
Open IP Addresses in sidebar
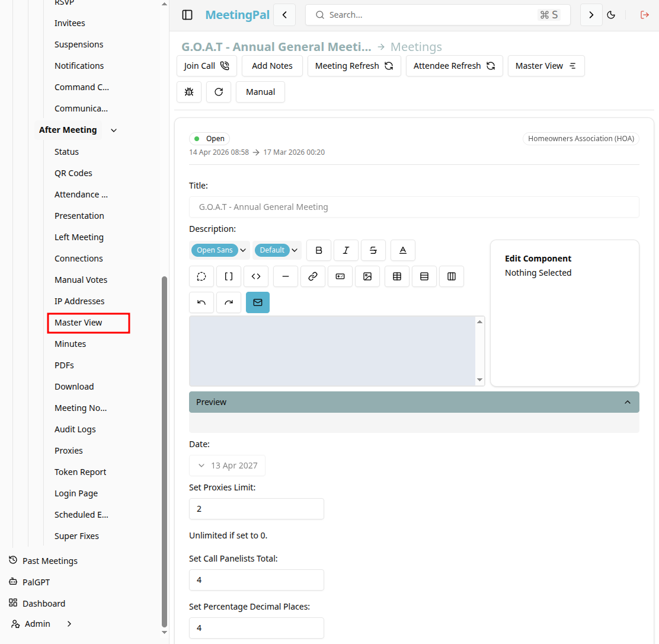(x=79, y=302)
